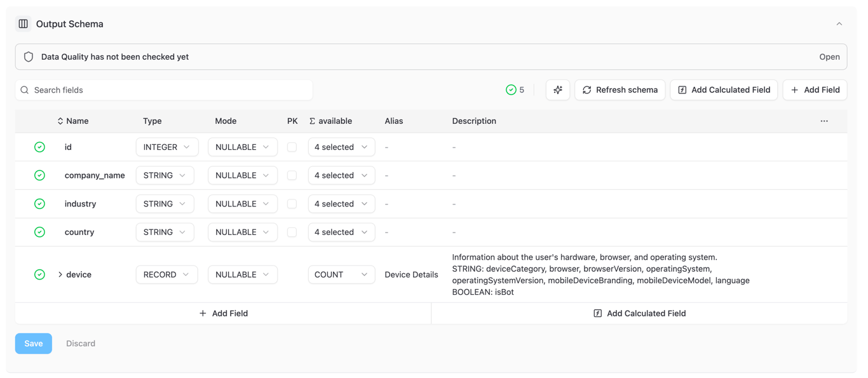Toggle the device field status check
Screen dimensions: 868x378
[39, 274]
